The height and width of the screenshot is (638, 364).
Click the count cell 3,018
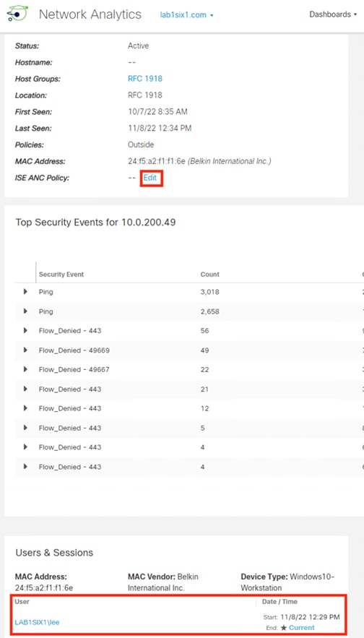point(210,292)
